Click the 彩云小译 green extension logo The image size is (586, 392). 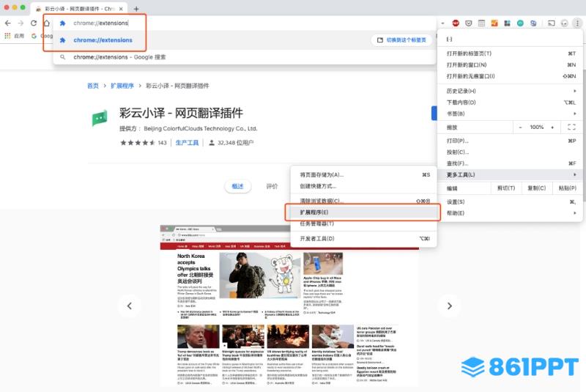[100, 119]
